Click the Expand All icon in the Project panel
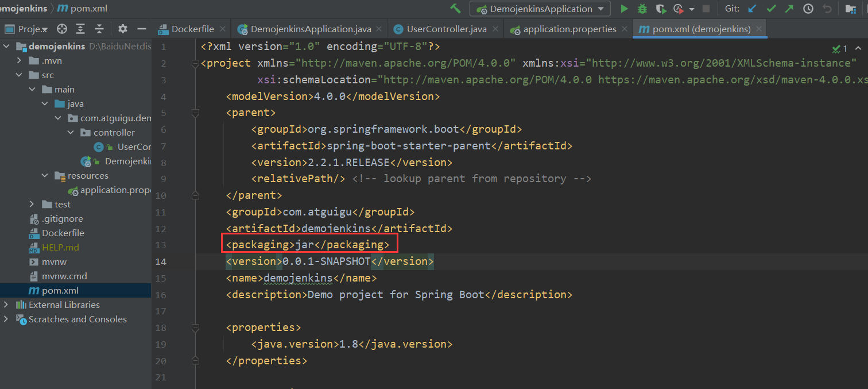 coord(80,29)
